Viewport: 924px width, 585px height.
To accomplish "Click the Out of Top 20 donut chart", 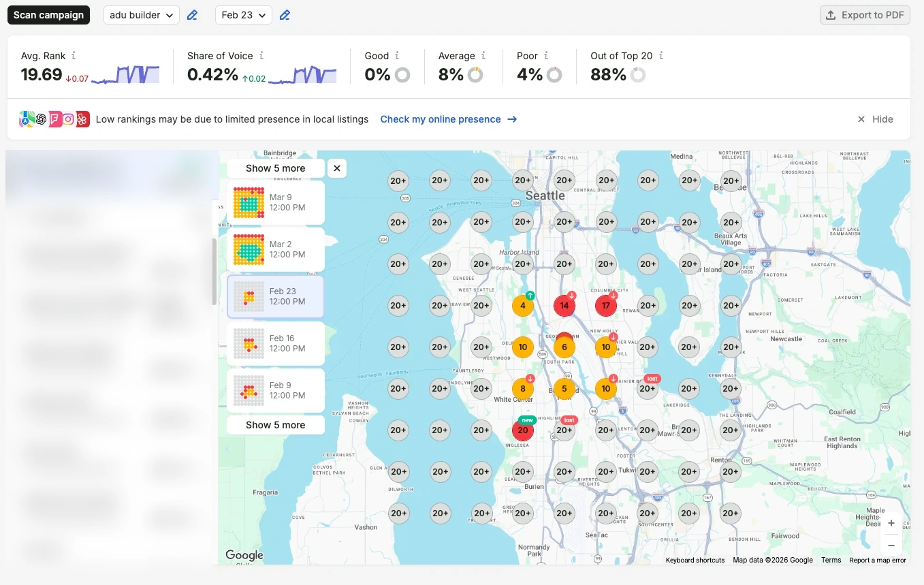I will (638, 75).
